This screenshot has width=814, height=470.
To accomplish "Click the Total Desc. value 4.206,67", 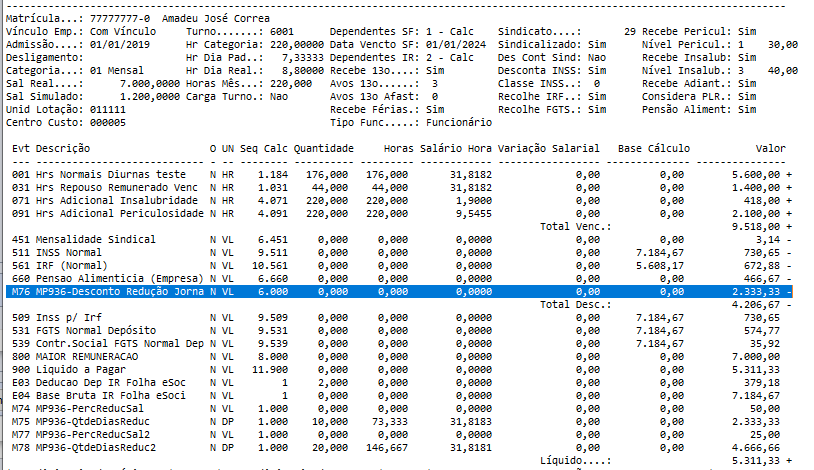I will [756, 304].
